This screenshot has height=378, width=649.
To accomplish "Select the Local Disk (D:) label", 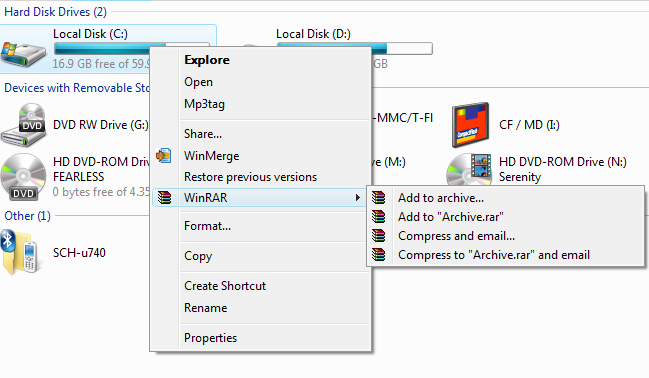I will 313,34.
